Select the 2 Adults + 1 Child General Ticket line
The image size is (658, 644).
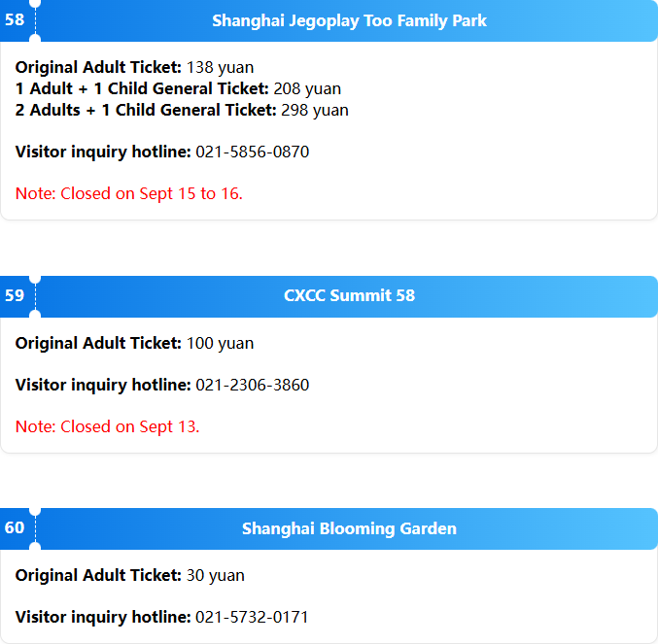click(182, 111)
